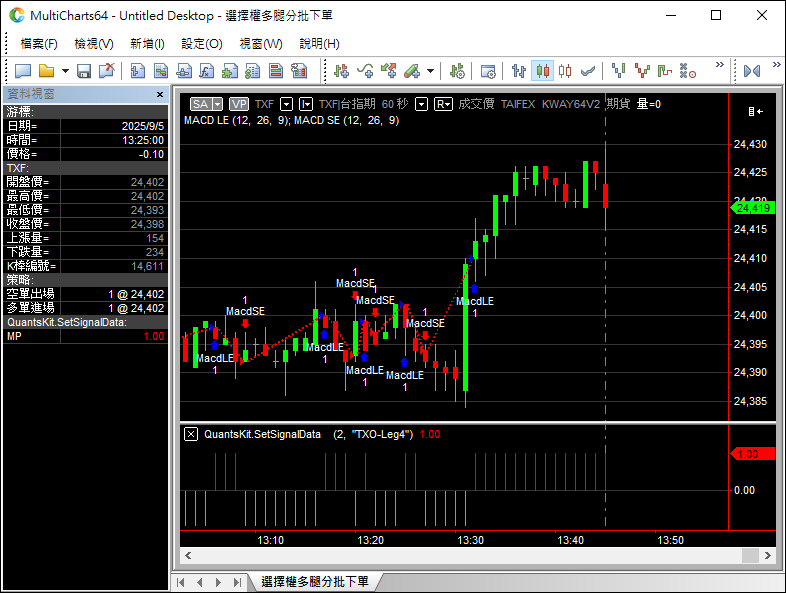
Task: Insert instrument using bars with plus icon
Action: [x=341, y=71]
